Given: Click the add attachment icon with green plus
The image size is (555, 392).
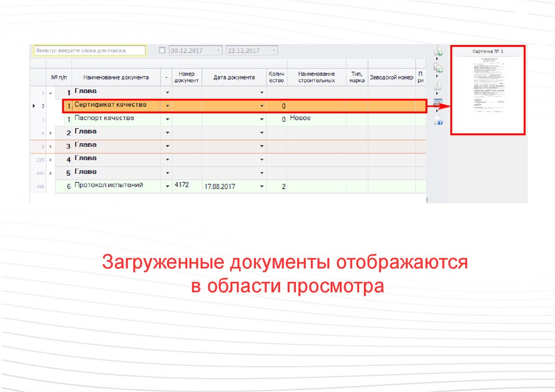Looking at the screenshot, I should coord(438,51).
